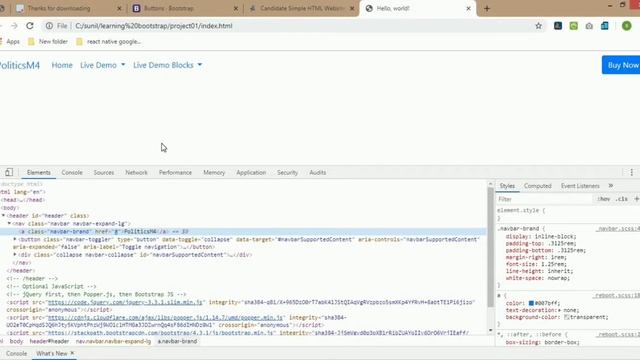Close the Hello, world! browser tab
640x360 pixels.
[x=469, y=8]
